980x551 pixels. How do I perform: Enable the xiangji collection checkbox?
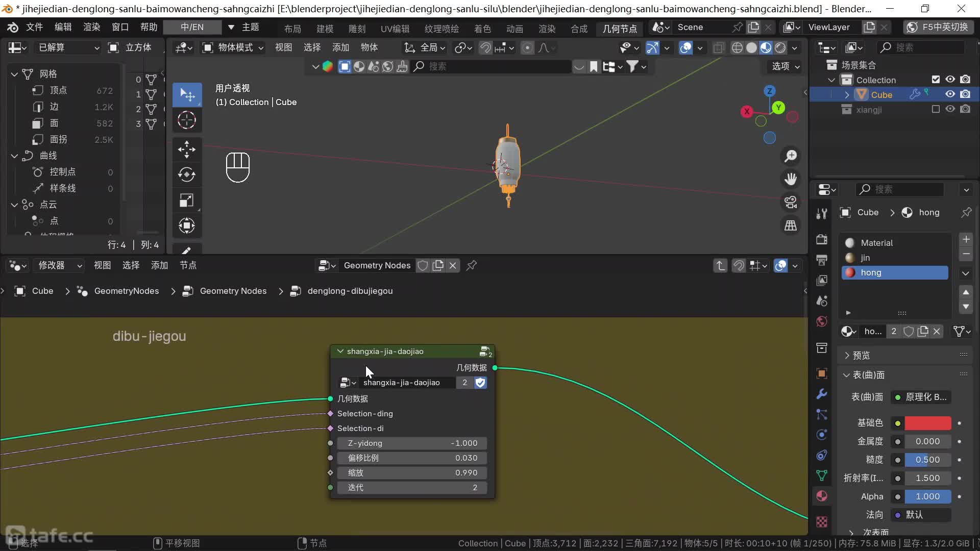[x=935, y=109]
